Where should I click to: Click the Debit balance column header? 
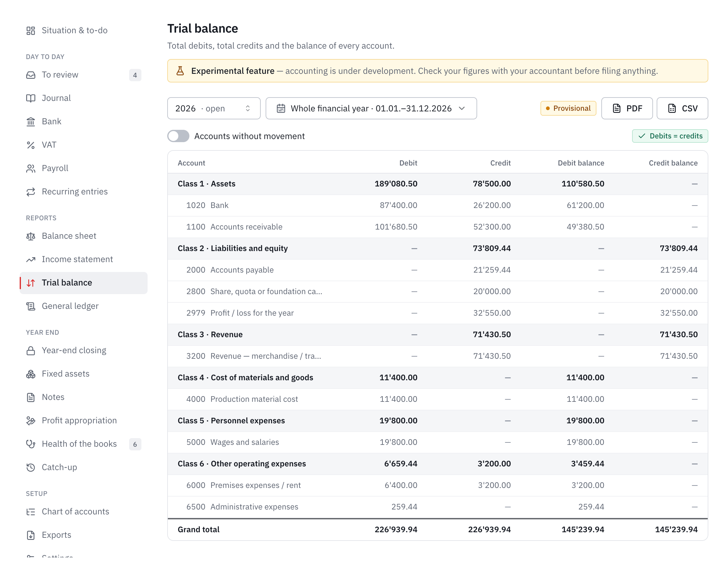tap(581, 163)
